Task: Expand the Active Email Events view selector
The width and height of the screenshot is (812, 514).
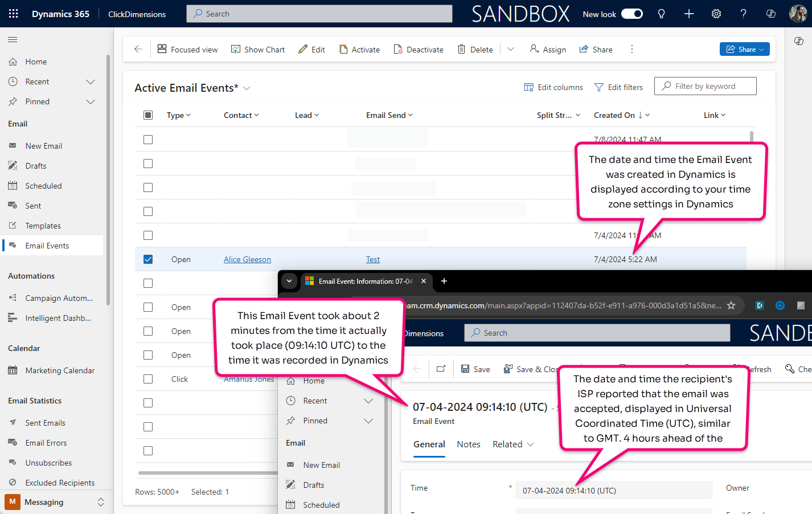Action: tap(247, 88)
